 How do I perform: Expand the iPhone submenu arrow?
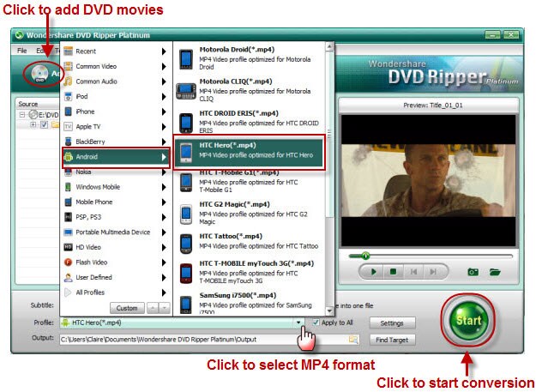164,112
